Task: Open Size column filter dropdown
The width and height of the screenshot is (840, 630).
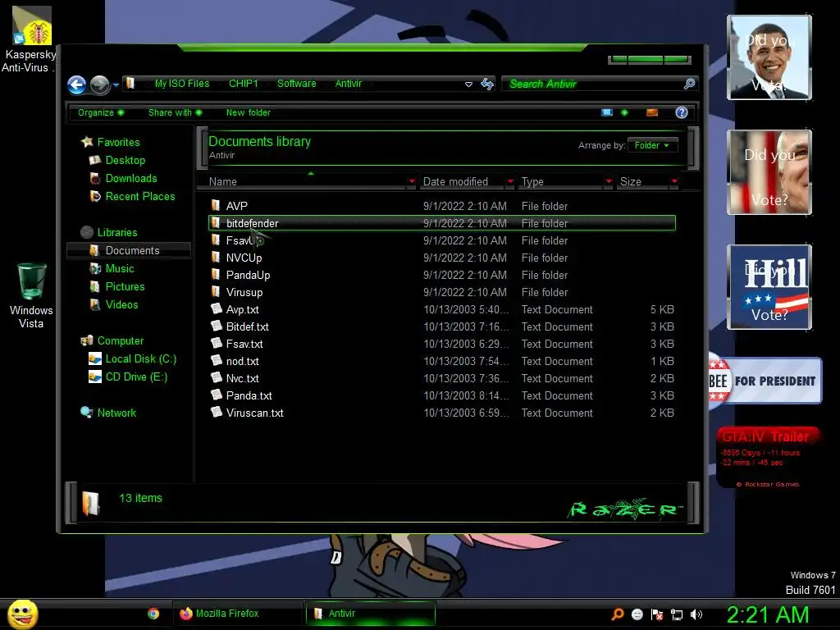Action: (674, 181)
